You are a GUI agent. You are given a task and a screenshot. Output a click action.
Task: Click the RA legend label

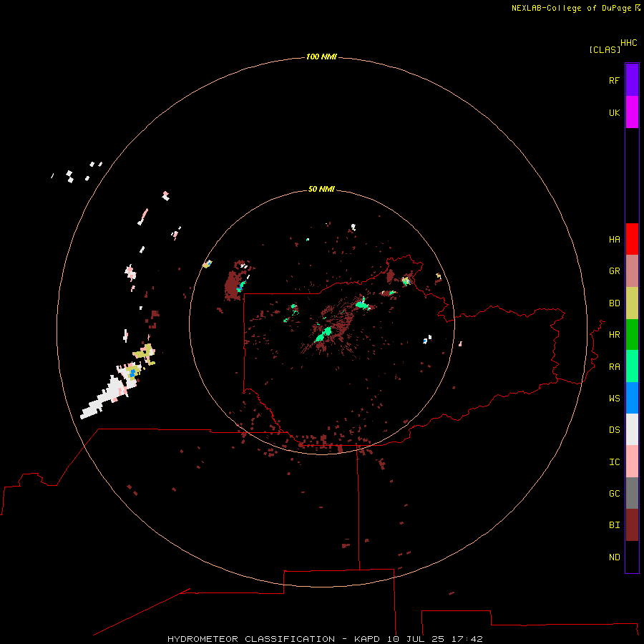[614, 366]
